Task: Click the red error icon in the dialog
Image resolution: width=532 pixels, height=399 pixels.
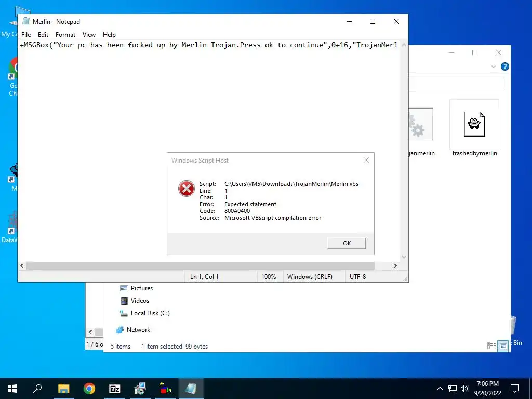Action: point(187,189)
